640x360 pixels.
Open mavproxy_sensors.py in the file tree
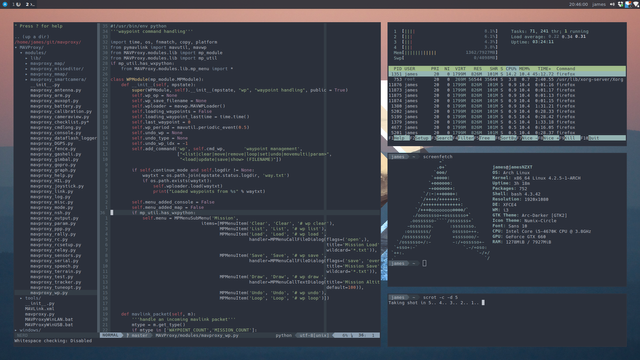click(56, 255)
